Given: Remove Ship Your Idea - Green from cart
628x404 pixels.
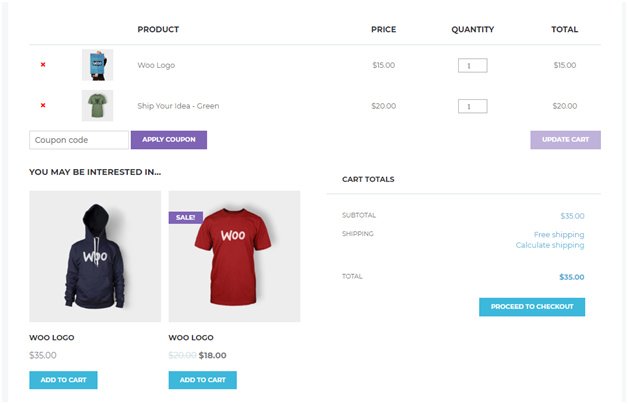Looking at the screenshot, I should (43, 105).
